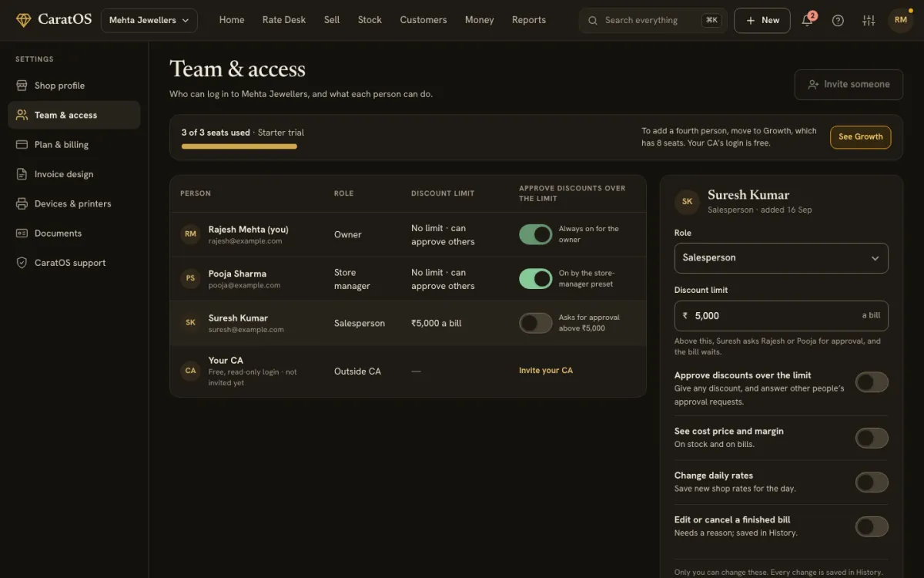The image size is (924, 578).
Task: Enable Change daily rates toggle
Action: click(x=872, y=482)
